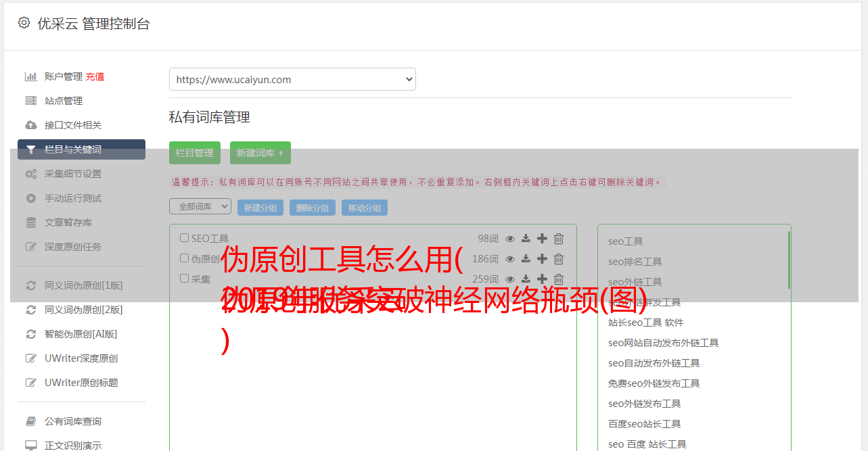Click the refresh icon for 同义词伪原创[2版]
The width and height of the screenshot is (868, 451).
point(31,310)
